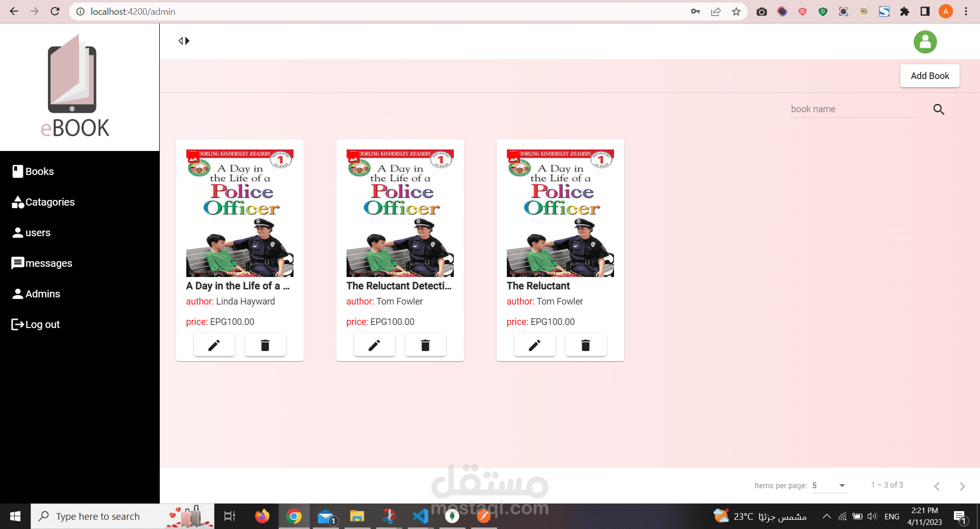980x529 pixels.
Task: Delete The Reluctant Detecti... book via trash icon
Action: [x=426, y=345]
